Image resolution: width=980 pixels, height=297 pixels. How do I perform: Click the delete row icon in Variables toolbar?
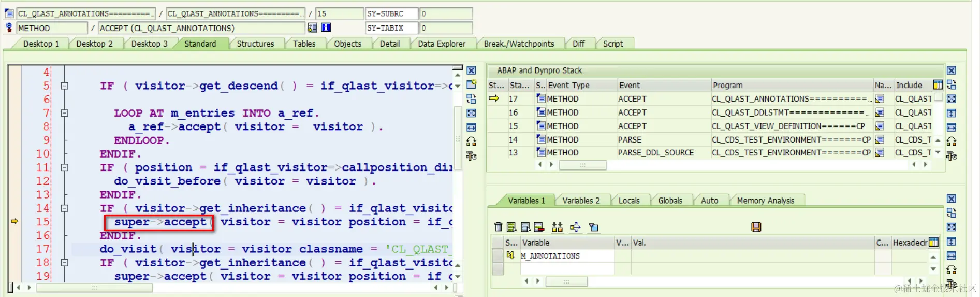pos(539,227)
